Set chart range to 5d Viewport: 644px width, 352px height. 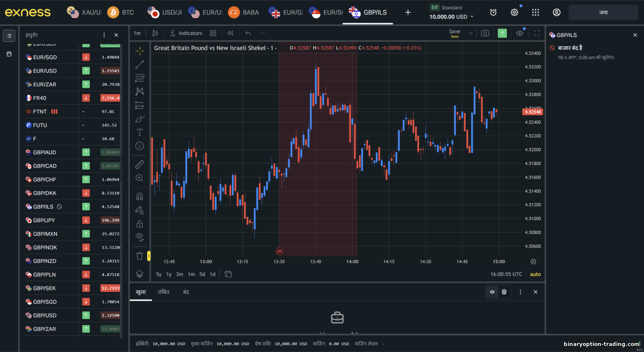pos(202,274)
